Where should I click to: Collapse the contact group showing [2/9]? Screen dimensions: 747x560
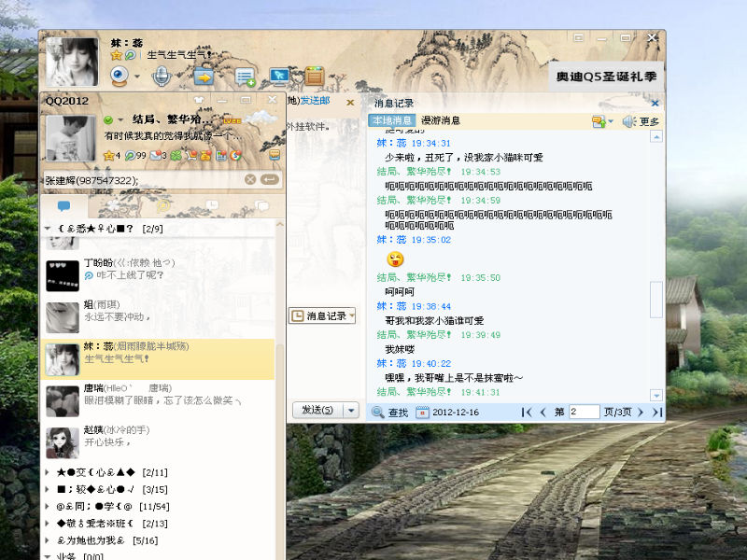tap(48, 229)
